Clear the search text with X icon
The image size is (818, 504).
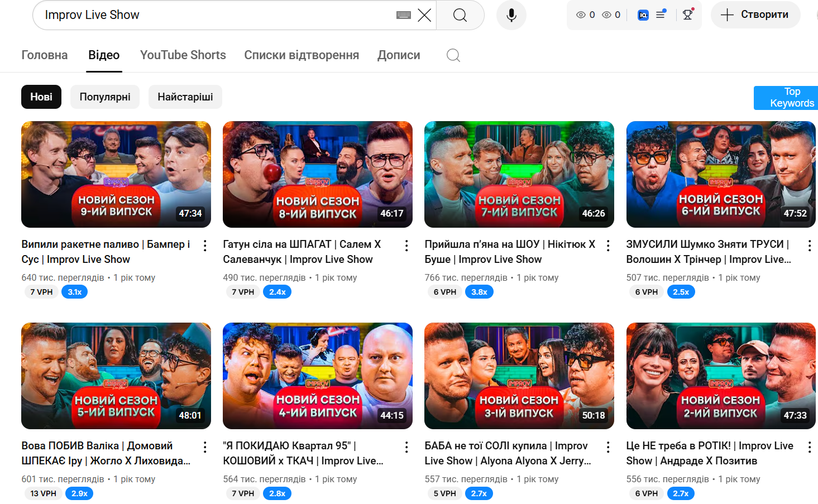pos(424,15)
